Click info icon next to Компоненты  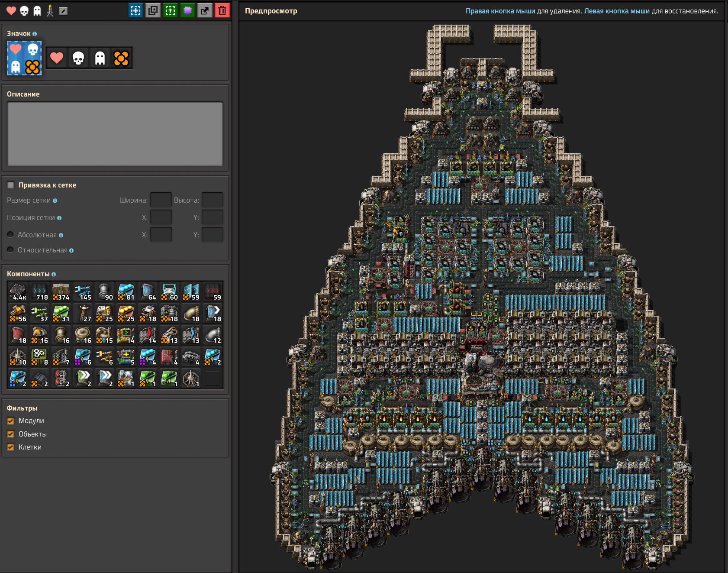(x=54, y=274)
